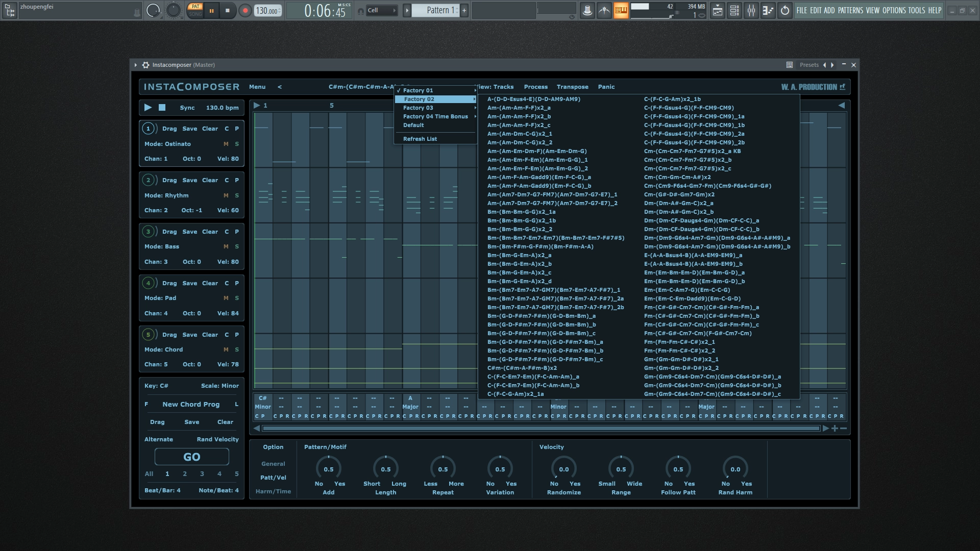
Task: Solo track 4 Pad with S
Action: click(x=237, y=298)
